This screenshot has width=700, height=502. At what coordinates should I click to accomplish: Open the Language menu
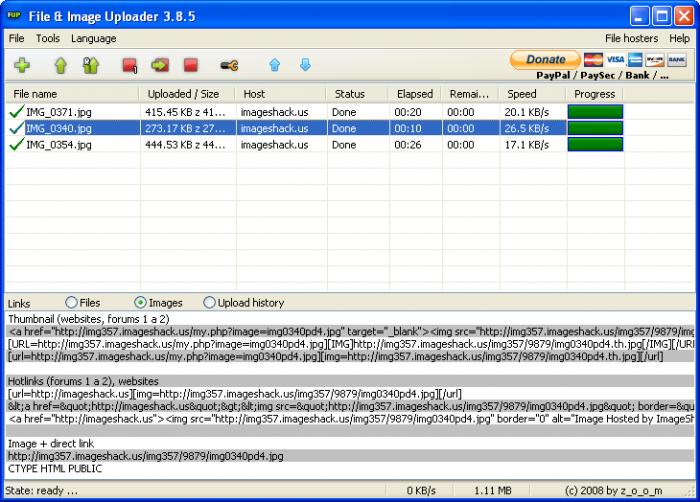93,38
